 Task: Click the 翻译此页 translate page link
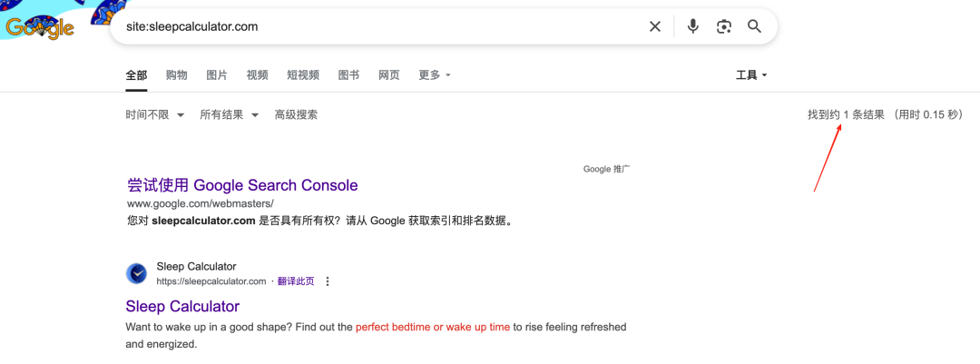tap(296, 281)
